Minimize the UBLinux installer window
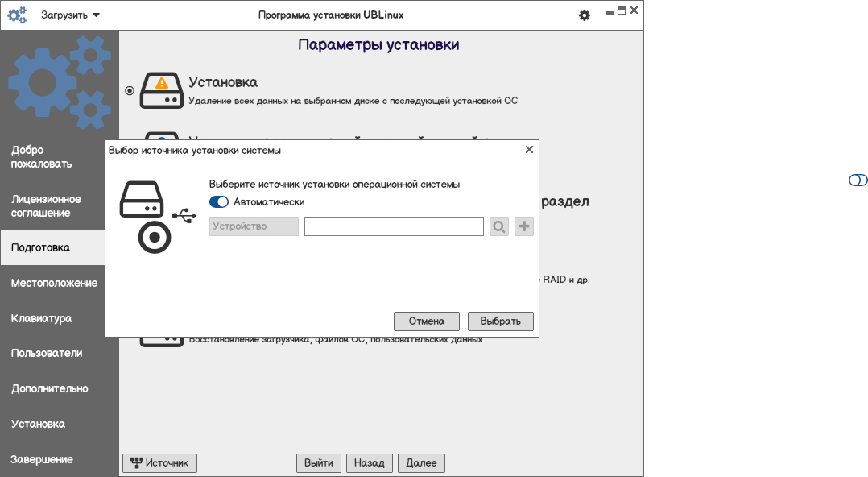 click(x=610, y=12)
